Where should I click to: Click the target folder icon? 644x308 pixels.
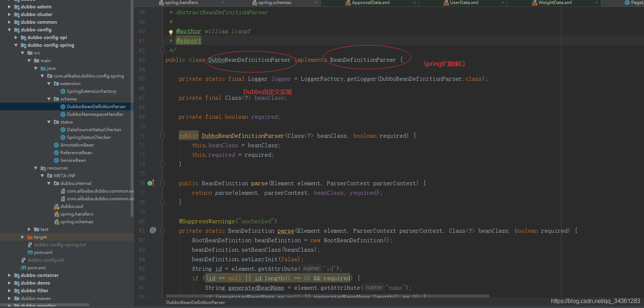click(30, 237)
